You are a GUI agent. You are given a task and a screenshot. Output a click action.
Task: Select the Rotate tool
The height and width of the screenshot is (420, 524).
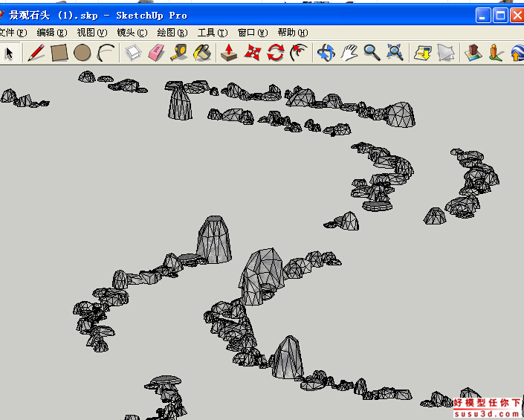click(x=275, y=53)
